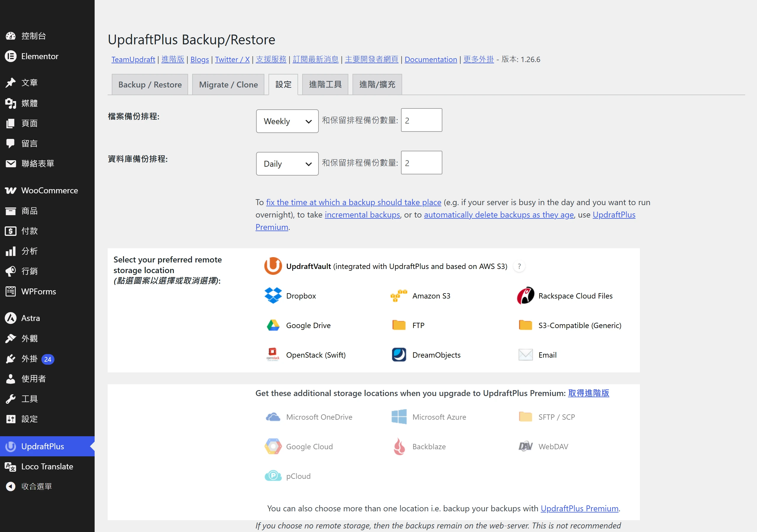
Task: Focus the file backup retain count field
Action: click(421, 120)
